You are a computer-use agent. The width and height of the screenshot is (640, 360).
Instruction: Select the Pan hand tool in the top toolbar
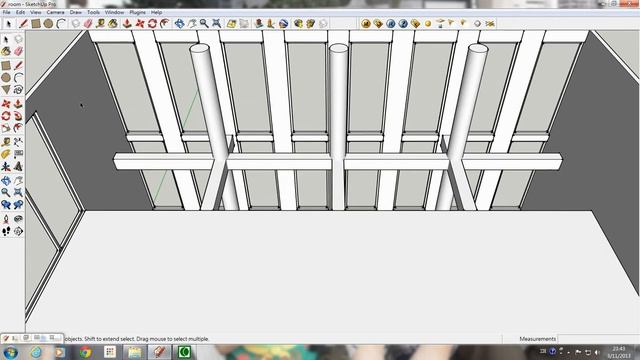click(x=191, y=24)
